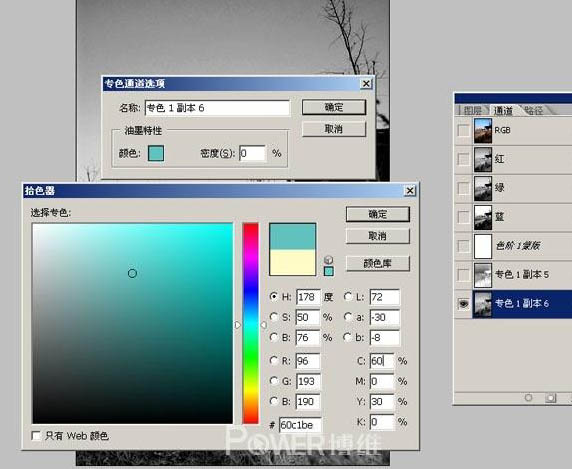Enable the 只有 Web 颜色 checkbox

[x=36, y=435]
